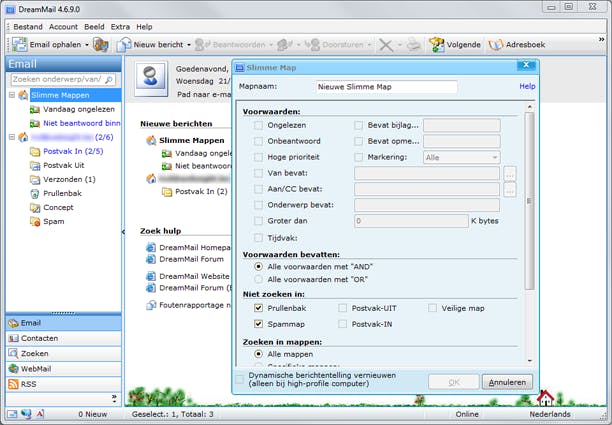Toggle Dynamische berichtentelling vernieuwen checkbox
Image resolution: width=612 pixels, height=425 pixels.
[x=239, y=379]
